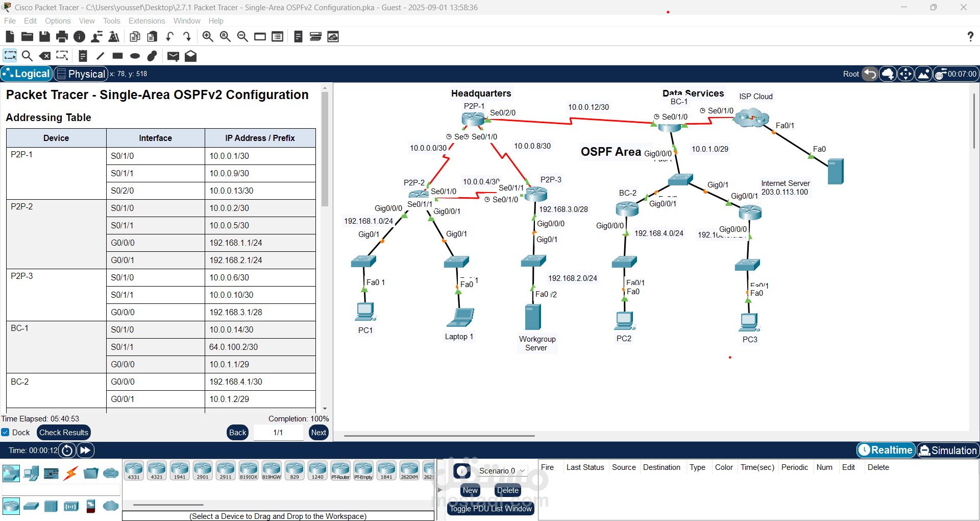Viewport: 980px width, 521px height.
Task: Click the instructions panel vertical scrollbar
Action: point(325,149)
